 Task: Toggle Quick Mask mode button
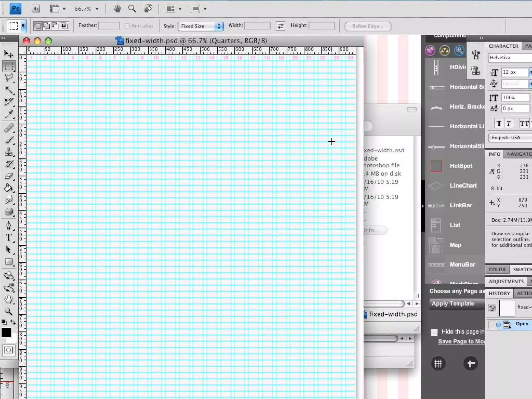point(9,350)
